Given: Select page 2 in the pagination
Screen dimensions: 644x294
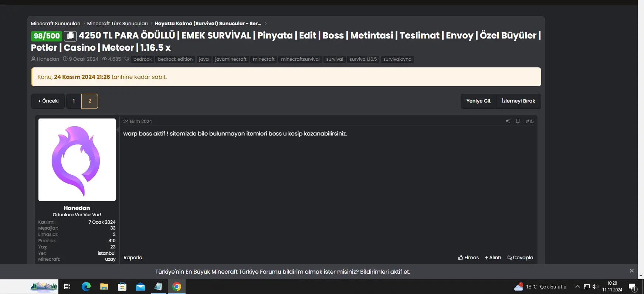Looking at the screenshot, I should click(x=89, y=101).
